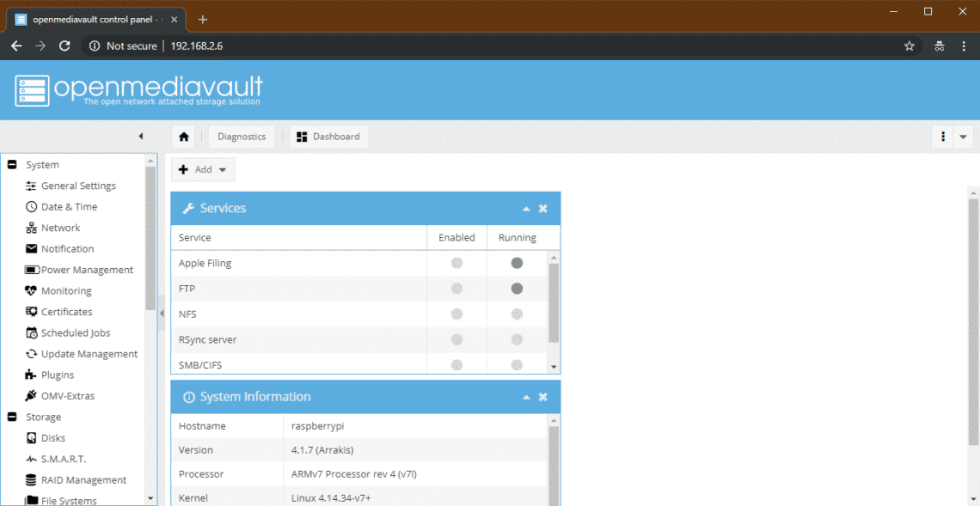Select the Apple Filing service row
This screenshot has width=980, height=506.
[x=359, y=264]
